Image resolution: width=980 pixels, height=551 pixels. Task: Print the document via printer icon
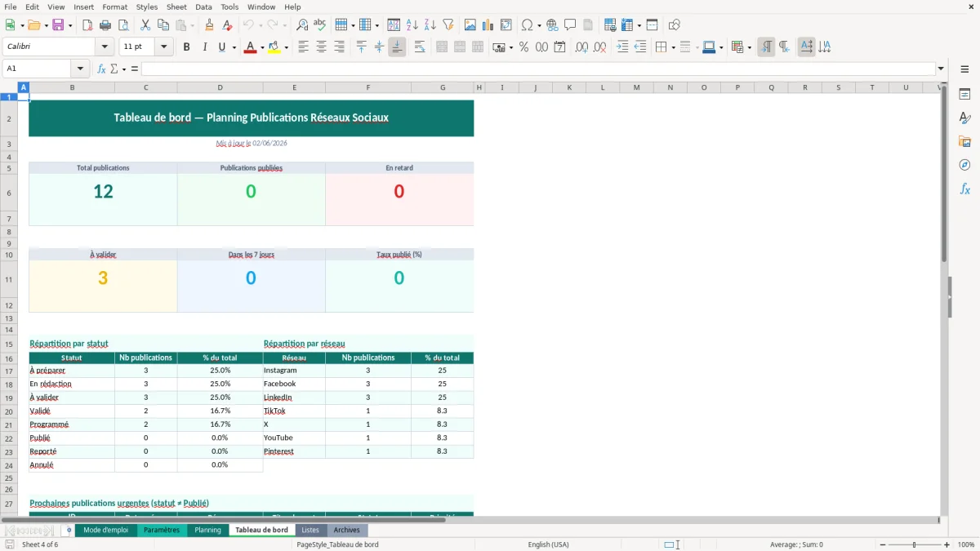[105, 25]
